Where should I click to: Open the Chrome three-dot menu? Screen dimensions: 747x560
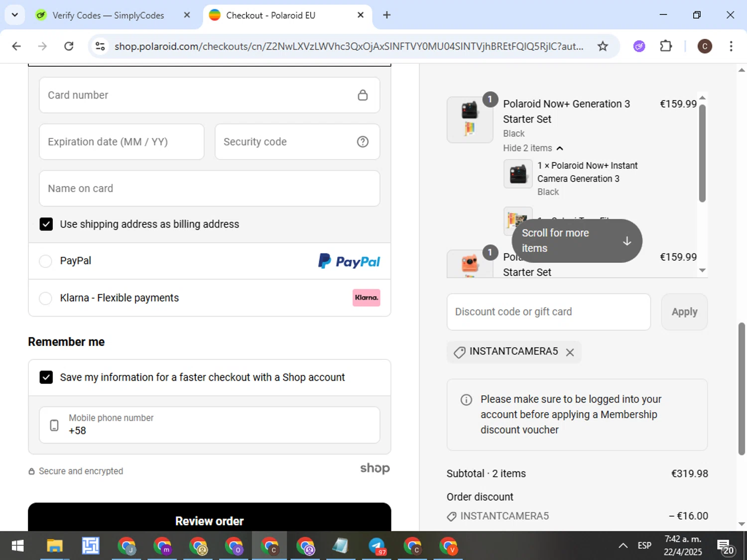coord(731,46)
